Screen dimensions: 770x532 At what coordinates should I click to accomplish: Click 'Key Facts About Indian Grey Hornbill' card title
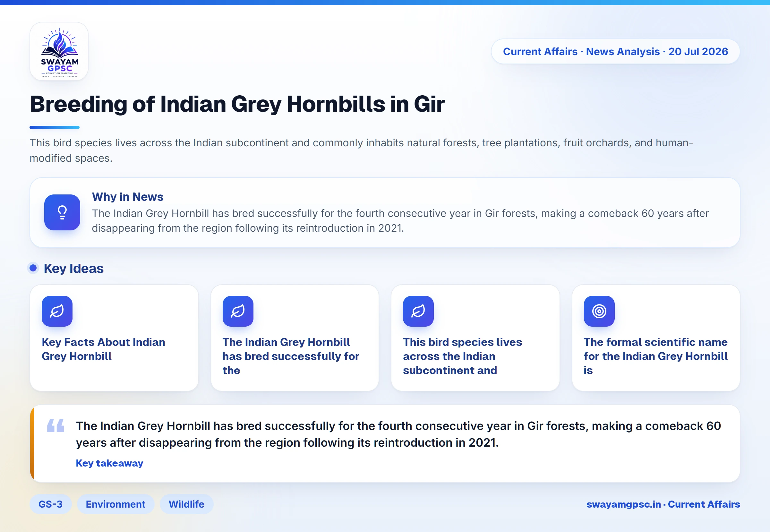tap(103, 349)
